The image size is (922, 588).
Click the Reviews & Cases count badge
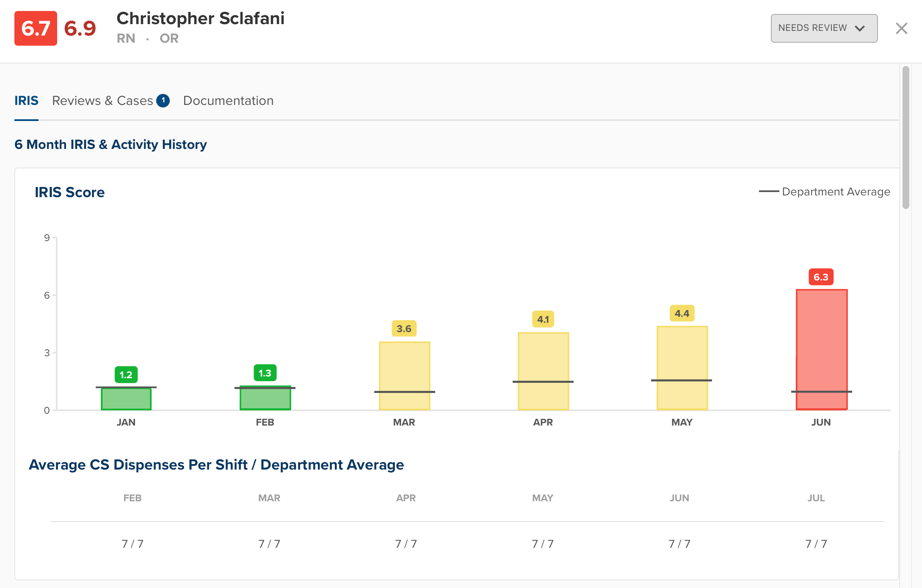click(163, 101)
